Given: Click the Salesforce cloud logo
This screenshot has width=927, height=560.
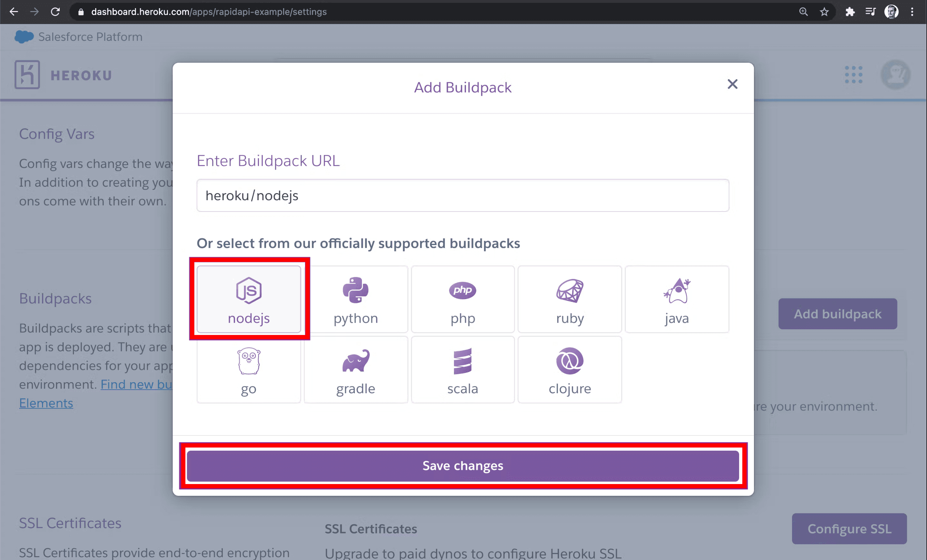Looking at the screenshot, I should 24,37.
